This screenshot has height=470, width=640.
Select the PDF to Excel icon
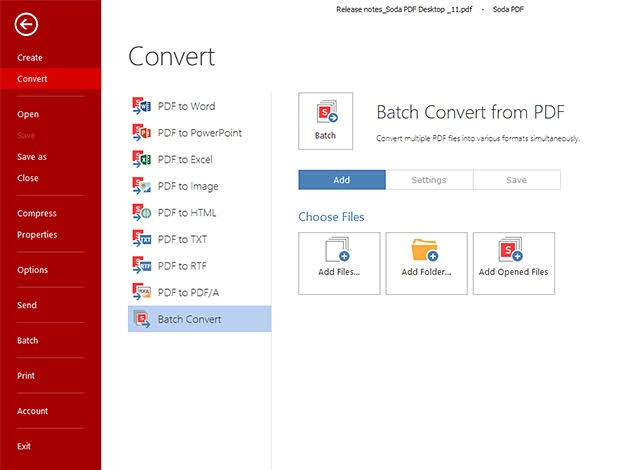pyautogui.click(x=142, y=159)
